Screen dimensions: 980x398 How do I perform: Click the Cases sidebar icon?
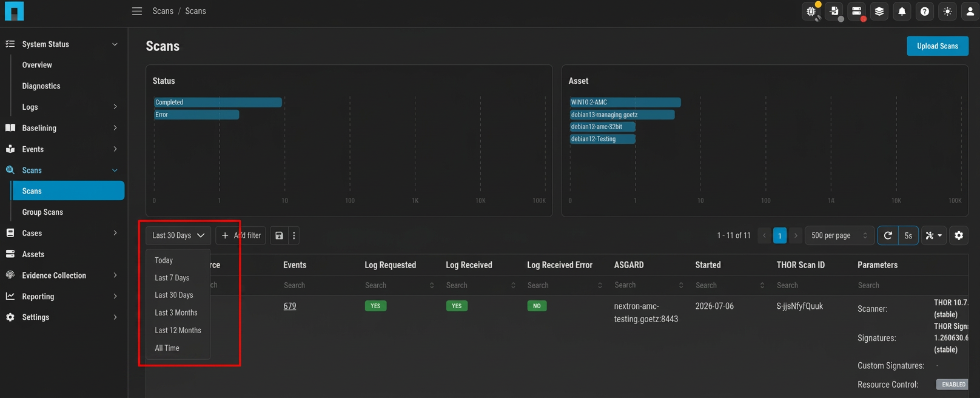click(10, 233)
